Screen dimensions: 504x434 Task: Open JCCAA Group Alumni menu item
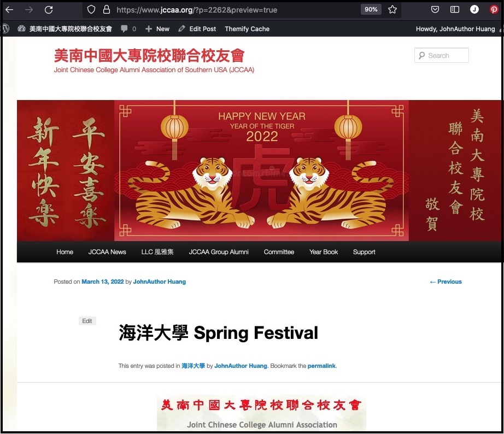(x=219, y=252)
